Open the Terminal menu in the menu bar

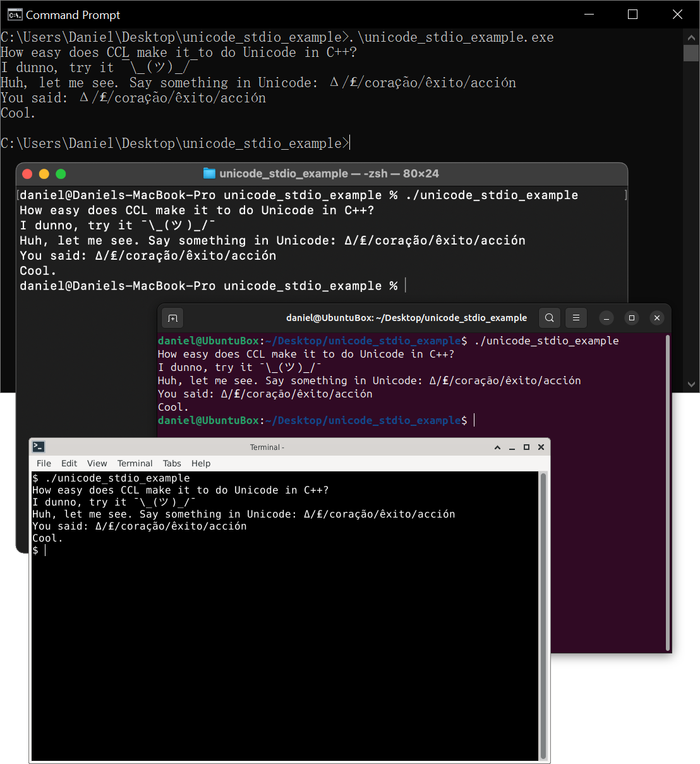click(135, 463)
